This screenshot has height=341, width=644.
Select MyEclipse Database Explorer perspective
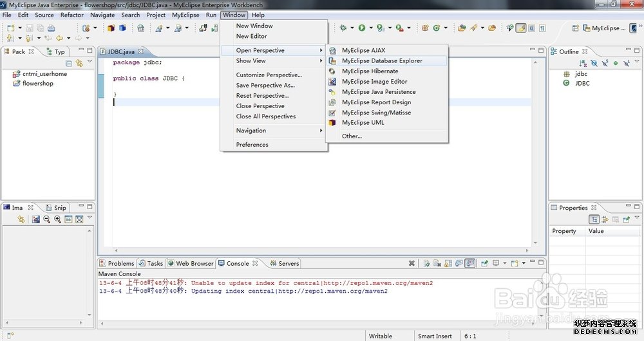382,61
